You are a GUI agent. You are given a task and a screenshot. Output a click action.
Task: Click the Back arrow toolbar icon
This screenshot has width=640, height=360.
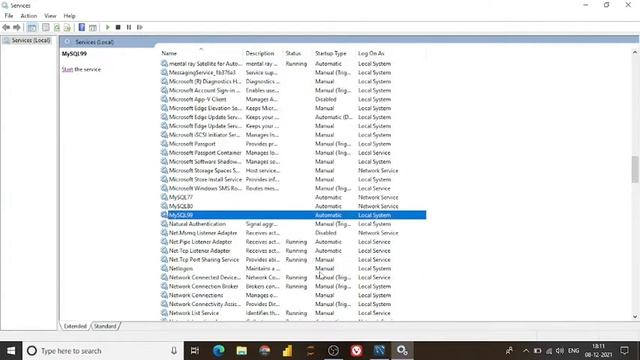pos(6,27)
